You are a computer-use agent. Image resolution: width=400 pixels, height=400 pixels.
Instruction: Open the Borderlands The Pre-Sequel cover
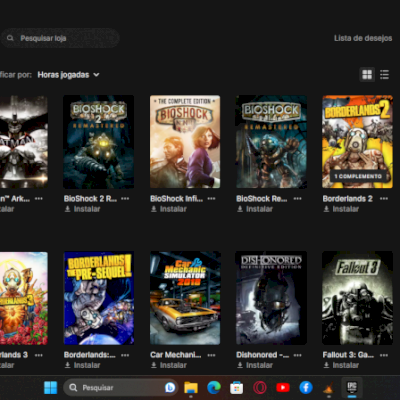99,298
